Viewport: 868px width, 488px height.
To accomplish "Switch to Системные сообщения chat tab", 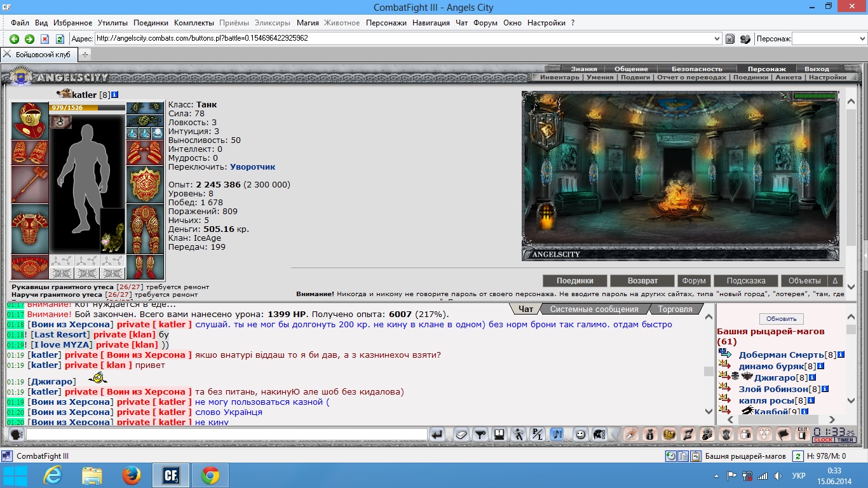I will coord(594,309).
